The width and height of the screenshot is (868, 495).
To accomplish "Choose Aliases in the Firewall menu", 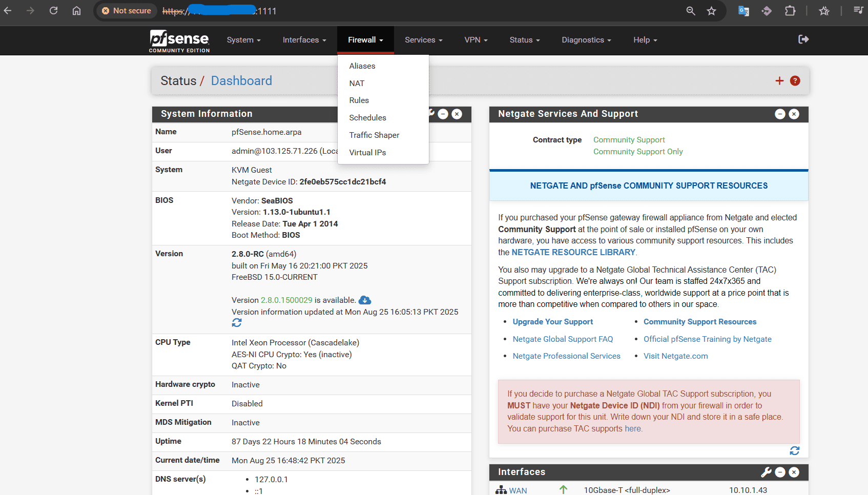I will [362, 66].
